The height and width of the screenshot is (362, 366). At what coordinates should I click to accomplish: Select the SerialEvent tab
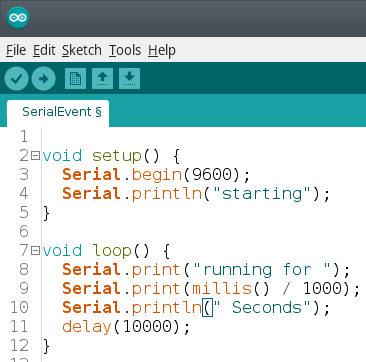click(58, 112)
